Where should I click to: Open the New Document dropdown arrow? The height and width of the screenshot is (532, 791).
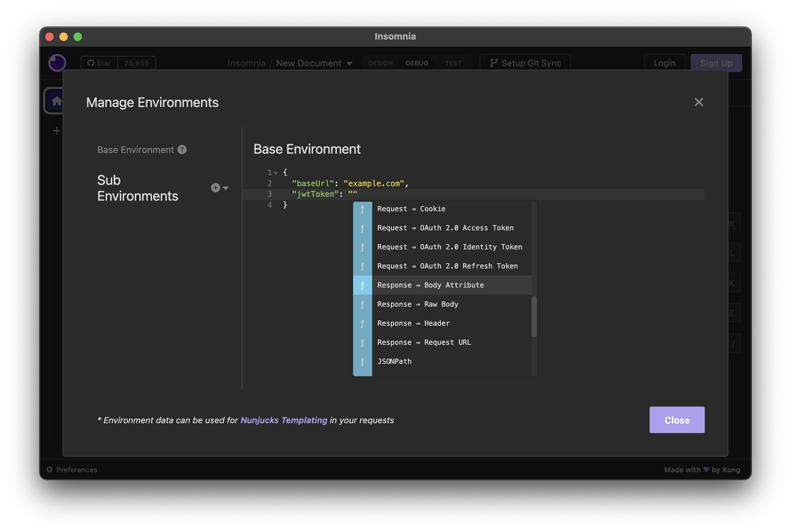tap(350, 64)
